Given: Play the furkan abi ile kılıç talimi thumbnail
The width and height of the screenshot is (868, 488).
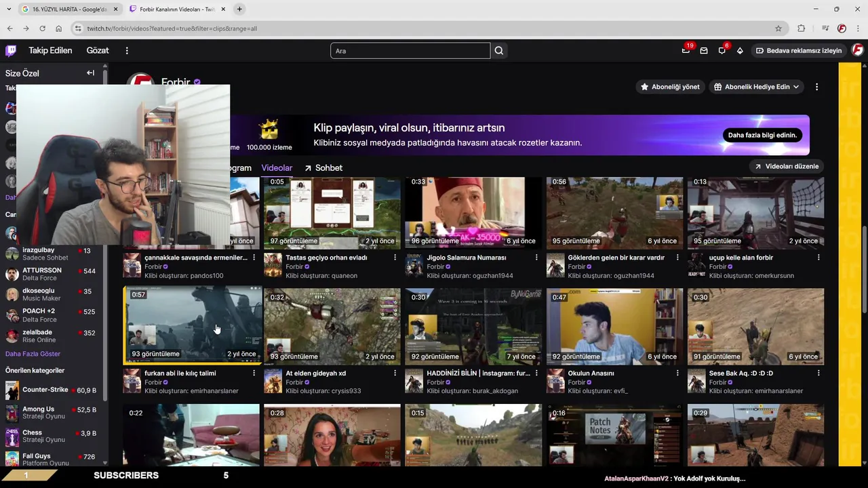Looking at the screenshot, I should [193, 325].
